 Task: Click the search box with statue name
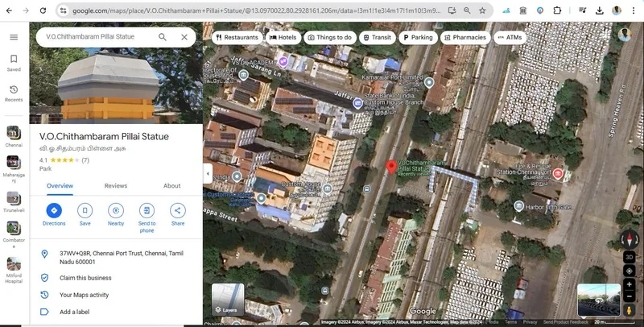coord(98,37)
